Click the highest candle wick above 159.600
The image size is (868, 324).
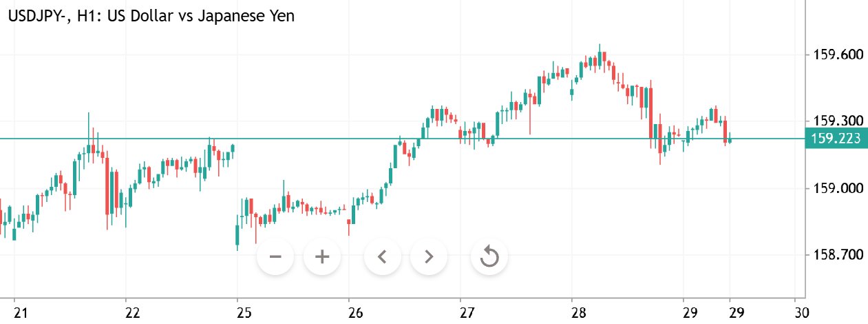[600, 48]
